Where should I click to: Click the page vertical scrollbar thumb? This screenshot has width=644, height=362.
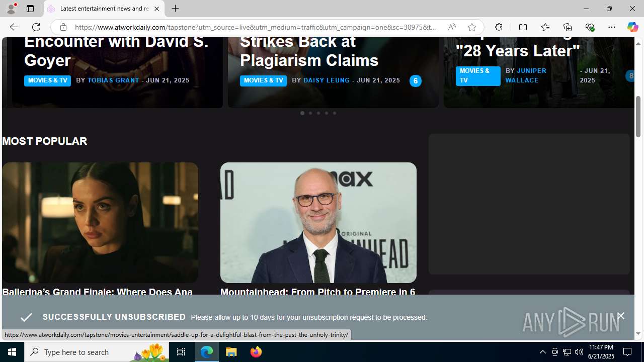(x=638, y=117)
